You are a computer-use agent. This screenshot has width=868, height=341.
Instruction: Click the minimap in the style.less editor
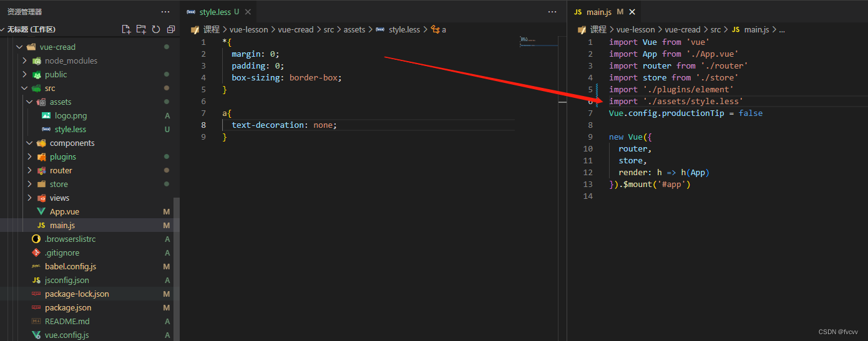pos(539,42)
